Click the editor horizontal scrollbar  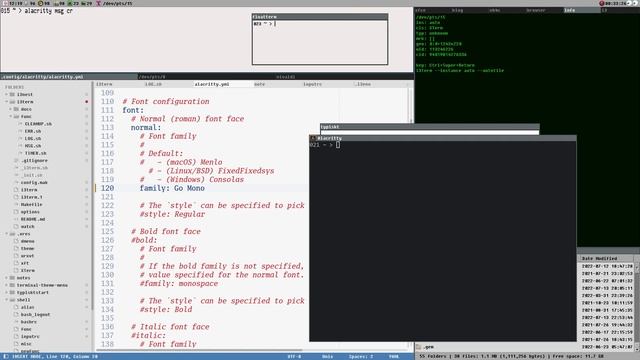pos(199,350)
